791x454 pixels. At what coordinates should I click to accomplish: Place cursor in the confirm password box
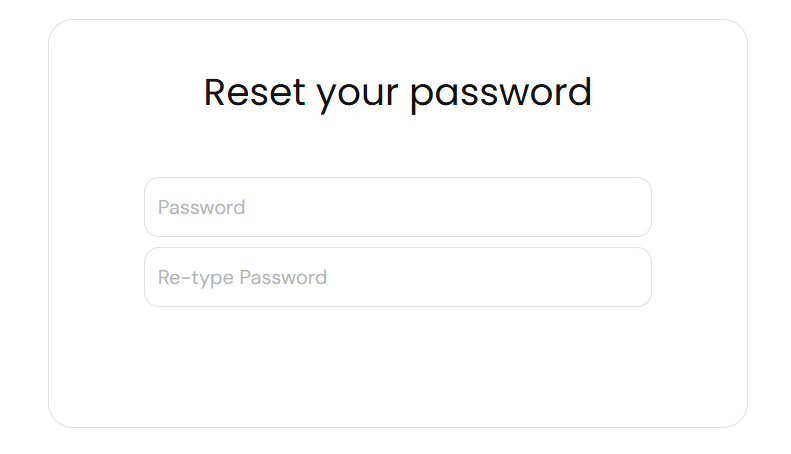tap(397, 277)
